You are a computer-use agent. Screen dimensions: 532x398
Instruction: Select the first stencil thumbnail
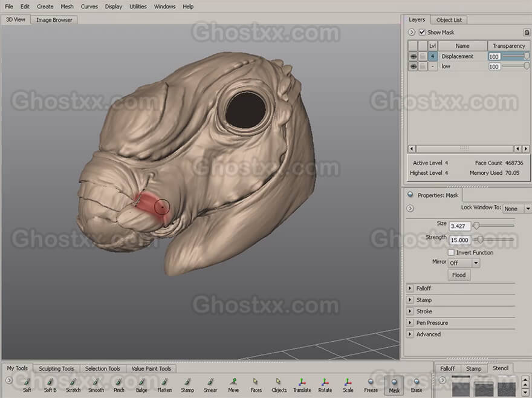point(461,386)
